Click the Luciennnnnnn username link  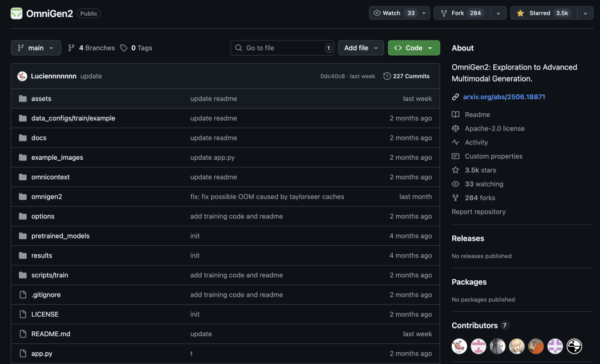(53, 76)
